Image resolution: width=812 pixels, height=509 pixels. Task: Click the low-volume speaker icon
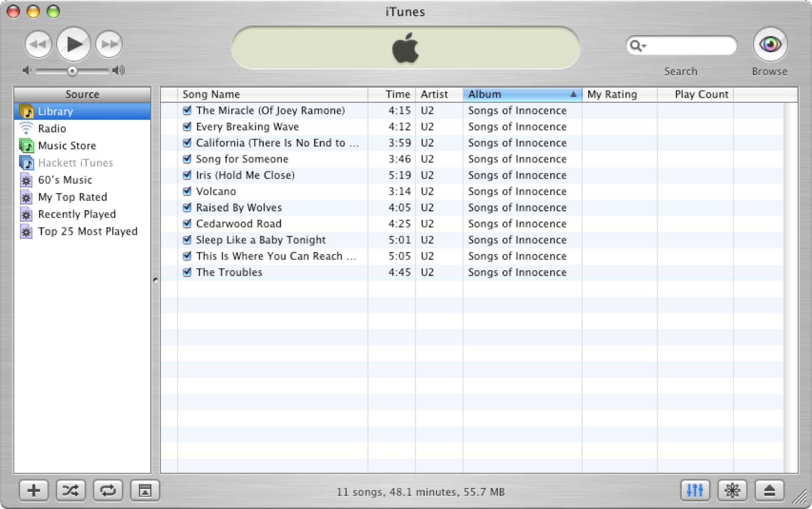coord(27,71)
